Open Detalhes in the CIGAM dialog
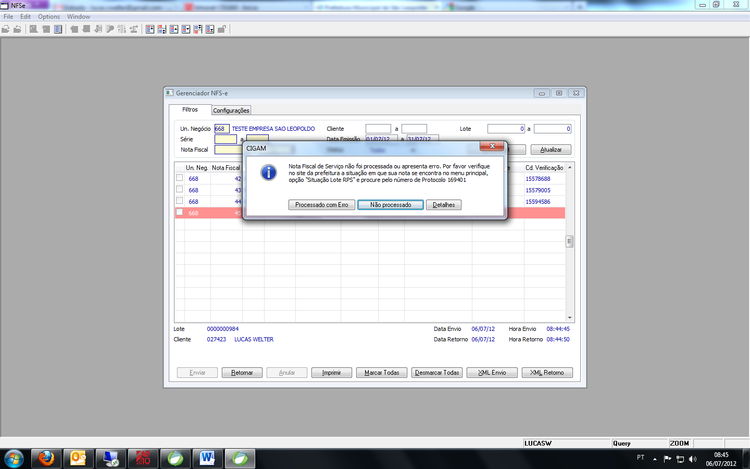 443,205
